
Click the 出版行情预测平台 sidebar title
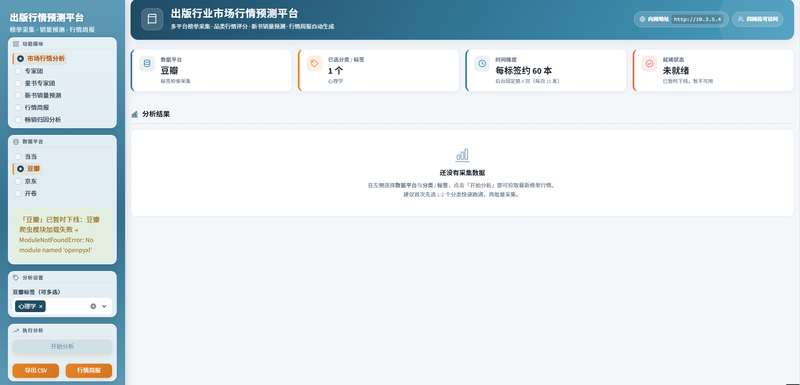point(47,18)
